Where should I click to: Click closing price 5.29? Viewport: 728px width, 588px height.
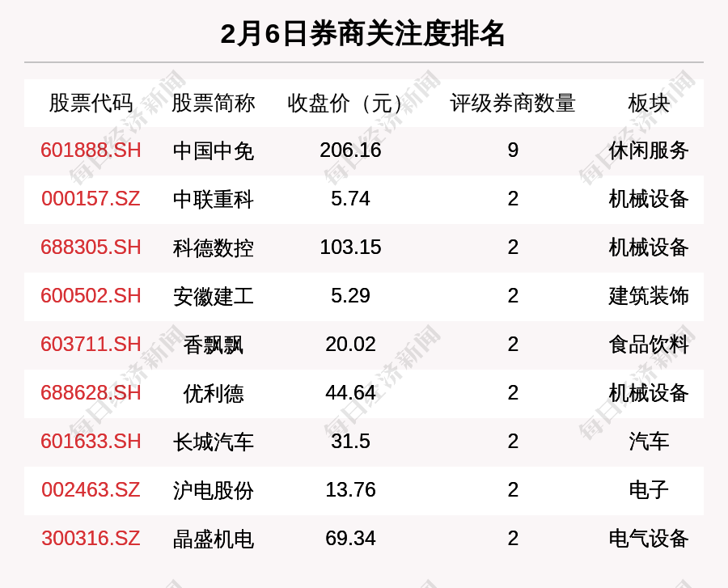tap(350, 296)
